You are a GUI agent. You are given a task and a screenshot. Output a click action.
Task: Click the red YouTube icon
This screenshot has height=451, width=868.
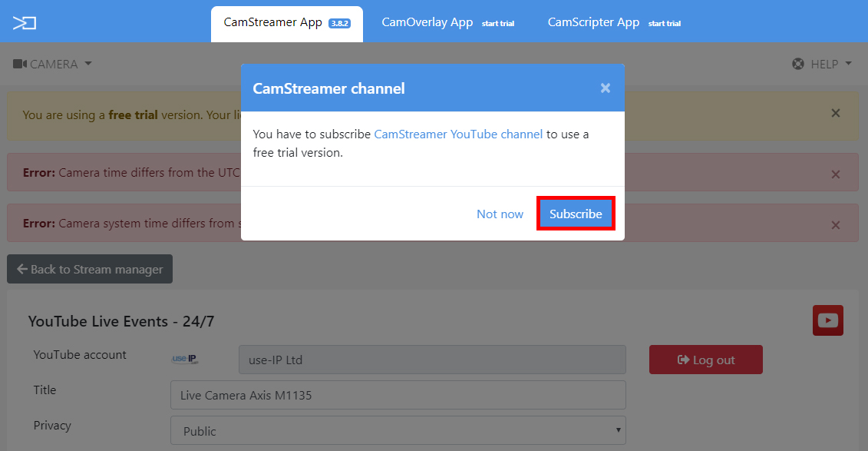pos(827,320)
